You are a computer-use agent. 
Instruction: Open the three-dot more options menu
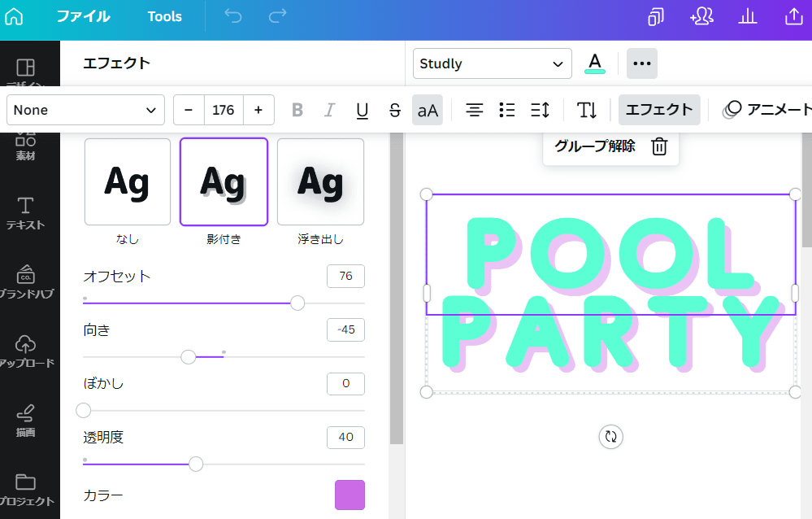tap(642, 63)
